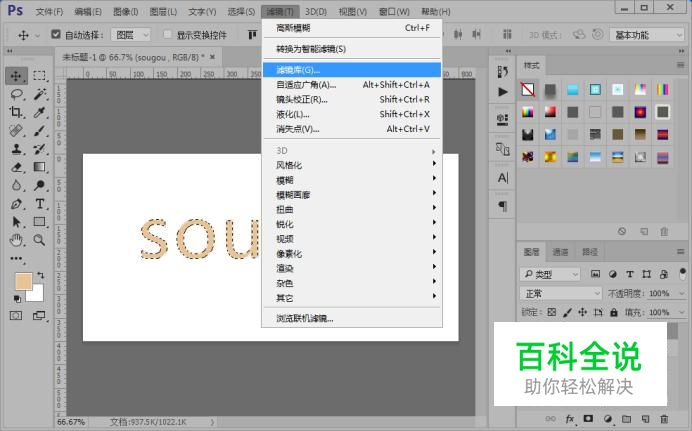Select the Crop tool
Screen dimensions: 692x431
[16, 112]
